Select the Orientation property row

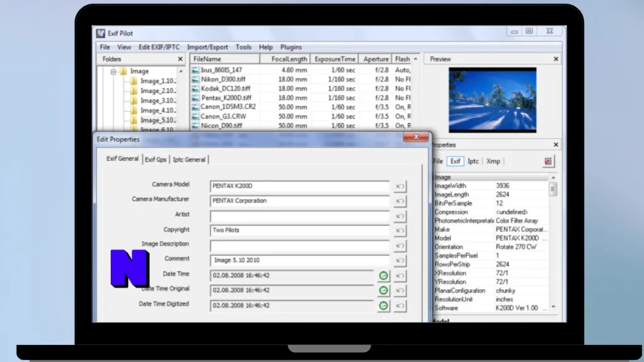click(491, 247)
